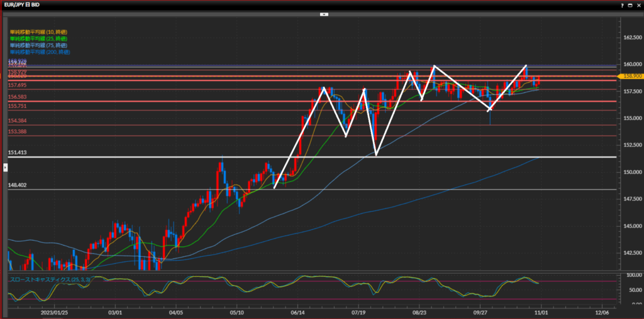
Task: Click the 153.388 horizontal line label
Action: click(16, 132)
